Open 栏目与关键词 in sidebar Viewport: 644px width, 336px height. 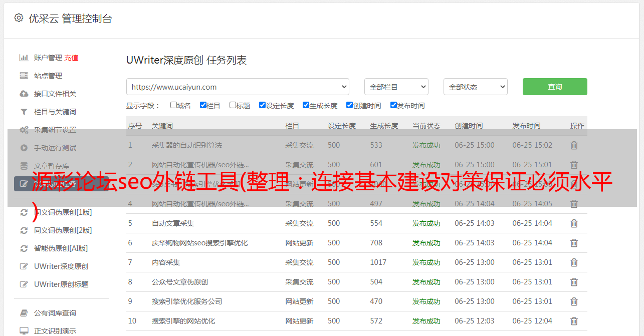55,112
